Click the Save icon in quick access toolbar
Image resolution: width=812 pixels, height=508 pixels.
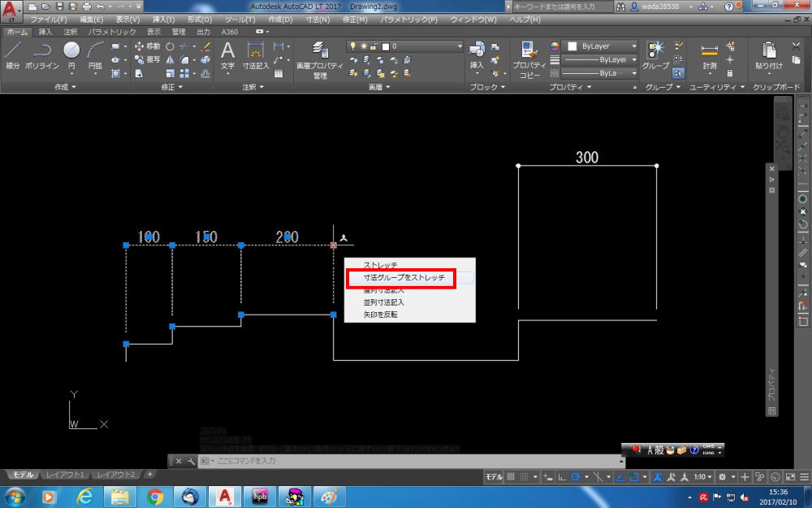click(58, 7)
